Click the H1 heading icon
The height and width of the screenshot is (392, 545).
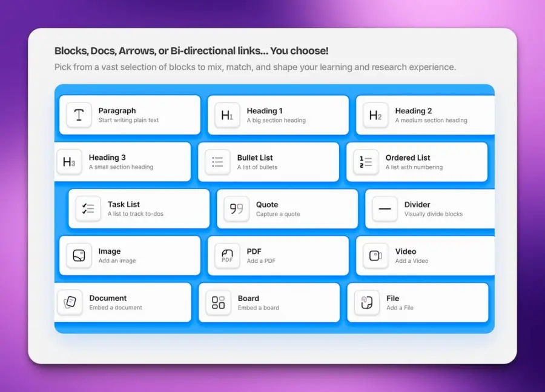[227, 115]
